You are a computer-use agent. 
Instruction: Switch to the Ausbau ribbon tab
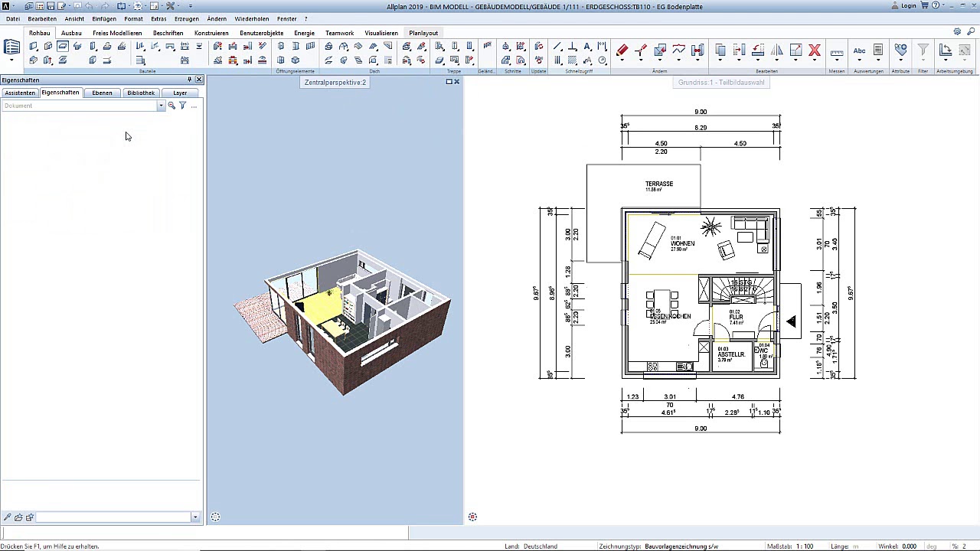(71, 33)
